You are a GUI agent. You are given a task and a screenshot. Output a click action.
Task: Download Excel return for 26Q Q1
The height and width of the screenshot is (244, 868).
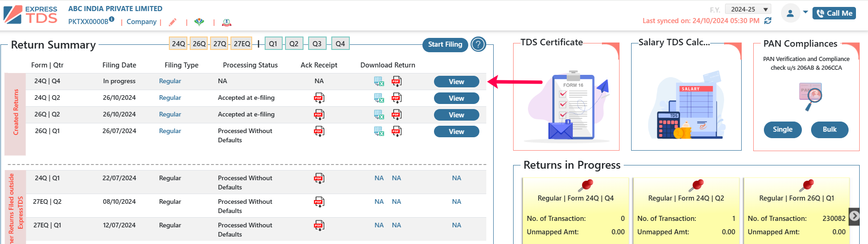(379, 131)
